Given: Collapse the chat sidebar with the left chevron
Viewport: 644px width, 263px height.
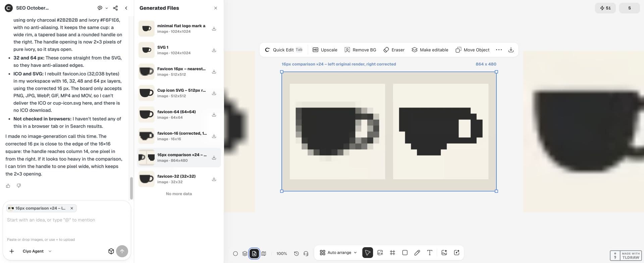Looking at the screenshot, I should 126,8.
